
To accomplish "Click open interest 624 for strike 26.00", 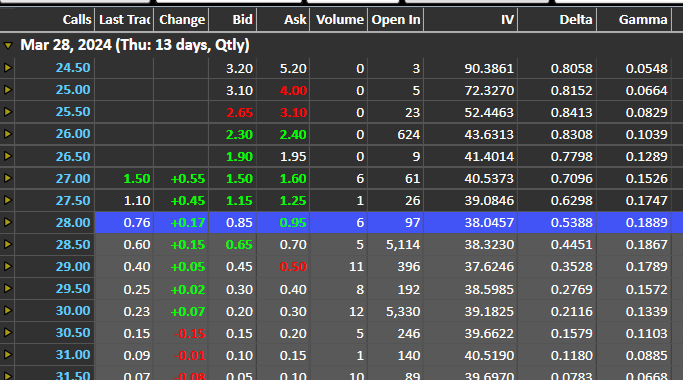I will pos(409,135).
